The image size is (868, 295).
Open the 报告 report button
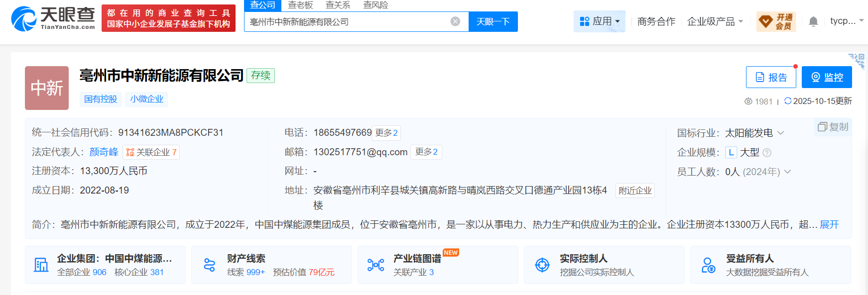(771, 77)
